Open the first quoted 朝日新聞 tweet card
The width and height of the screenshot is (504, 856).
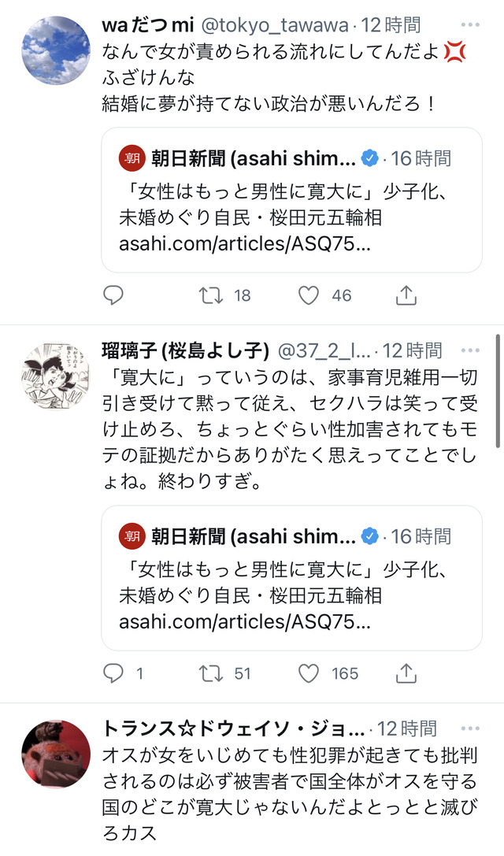pos(291,200)
